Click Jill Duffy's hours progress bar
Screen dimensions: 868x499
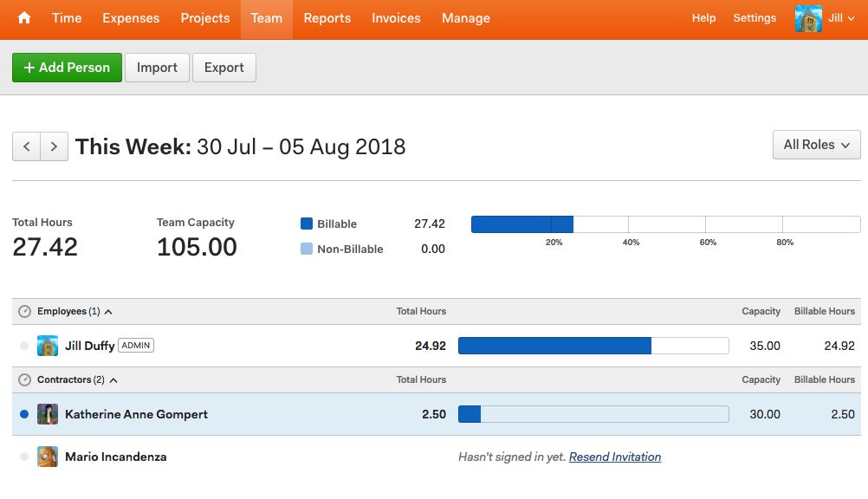click(x=593, y=346)
